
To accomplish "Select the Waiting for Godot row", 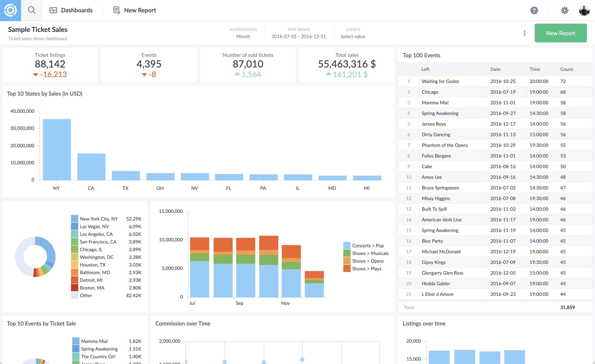I will pyautogui.click(x=495, y=81).
